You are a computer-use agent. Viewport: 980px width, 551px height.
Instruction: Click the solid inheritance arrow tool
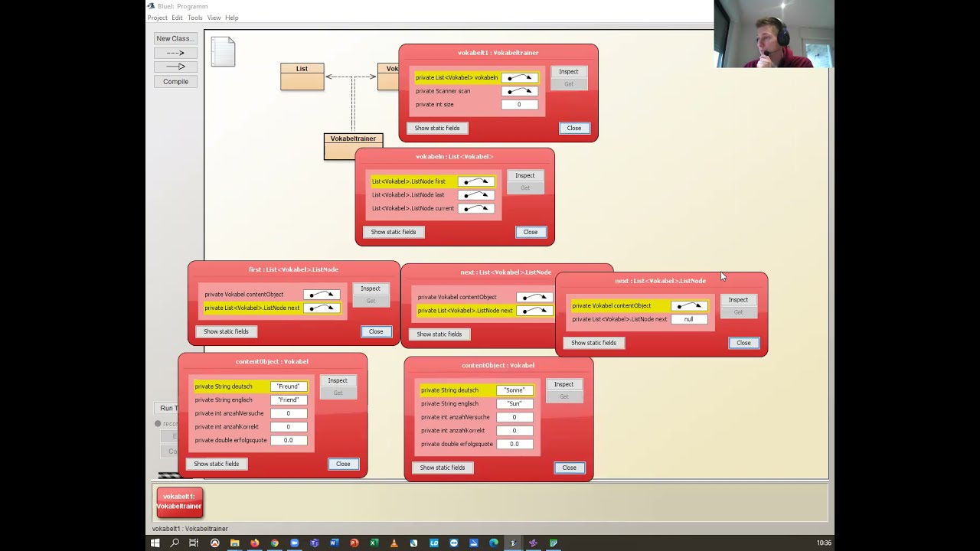coord(175,67)
